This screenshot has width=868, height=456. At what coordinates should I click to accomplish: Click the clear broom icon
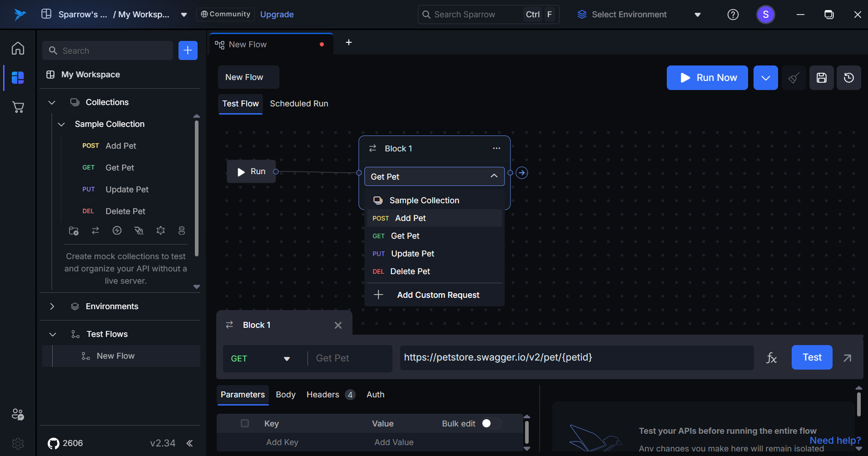click(x=794, y=78)
